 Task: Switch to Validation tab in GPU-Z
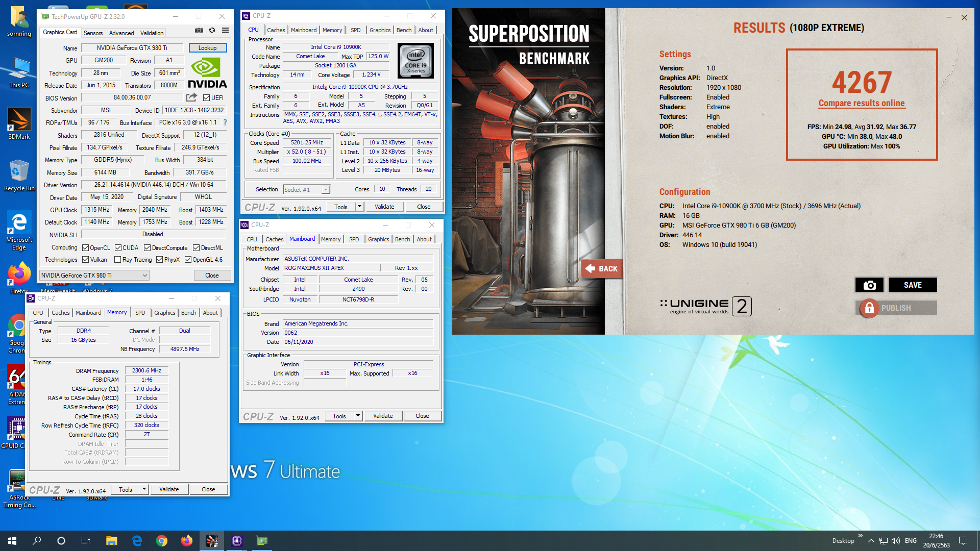[x=152, y=33]
